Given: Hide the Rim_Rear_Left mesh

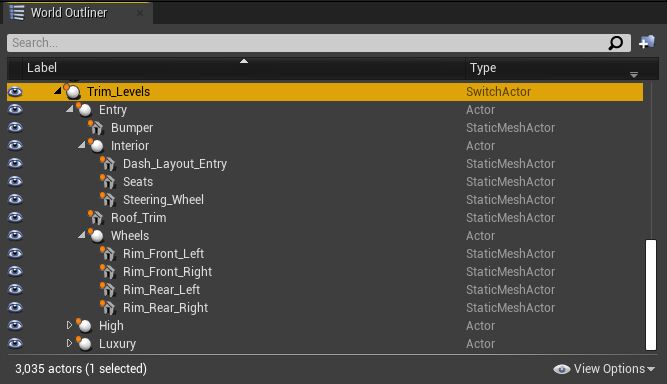Looking at the screenshot, I should tap(15, 289).
